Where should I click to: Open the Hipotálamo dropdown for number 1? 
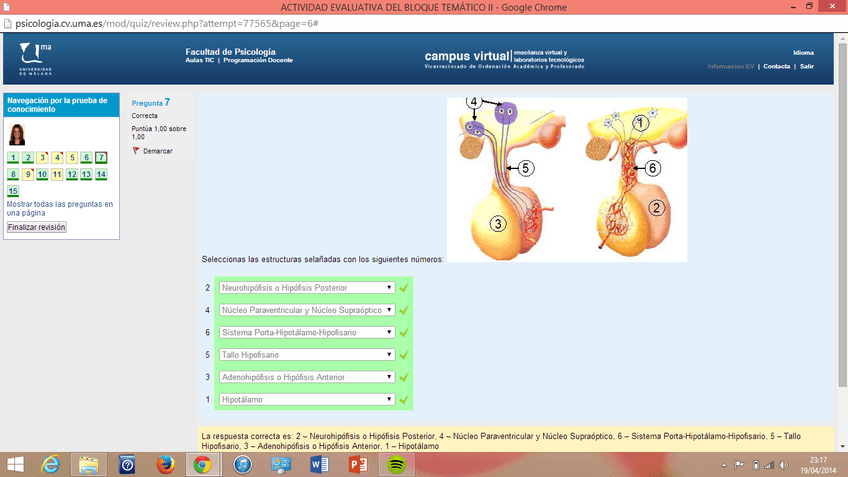coord(306,400)
